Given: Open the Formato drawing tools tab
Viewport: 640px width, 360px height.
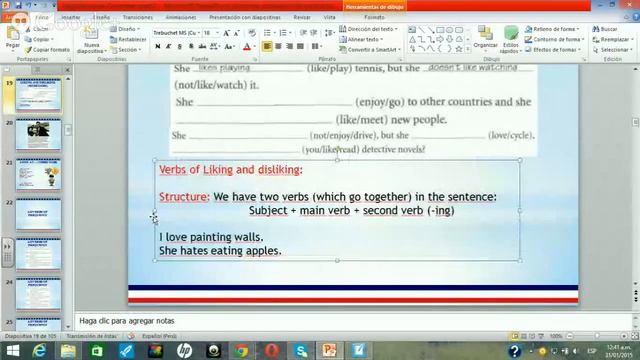Looking at the screenshot, I should (374, 18).
